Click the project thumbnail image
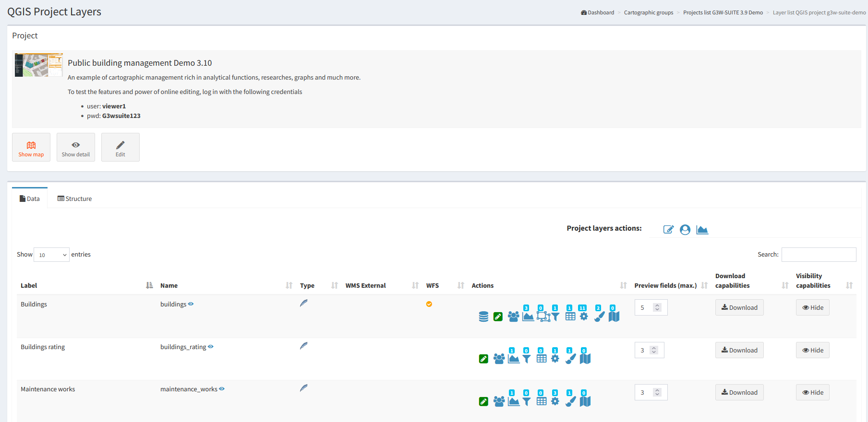 39,65
